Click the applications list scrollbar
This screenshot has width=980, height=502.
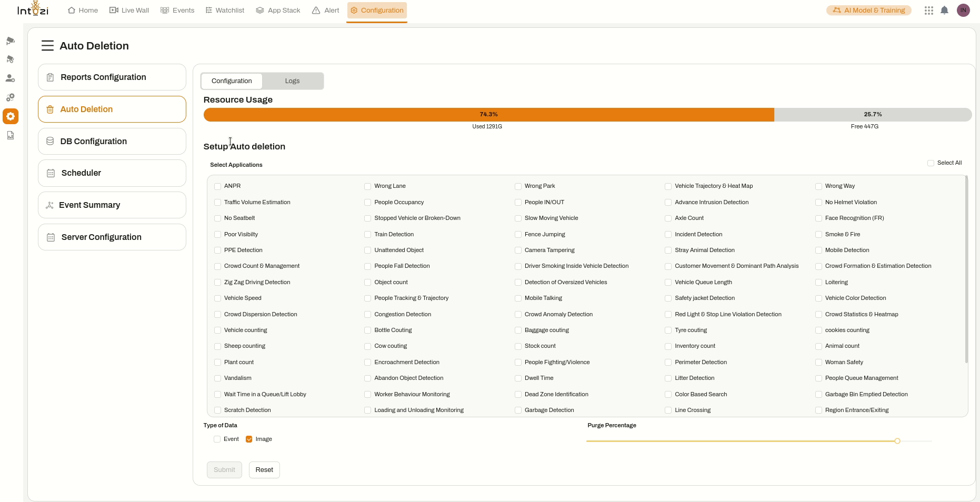coord(966,269)
